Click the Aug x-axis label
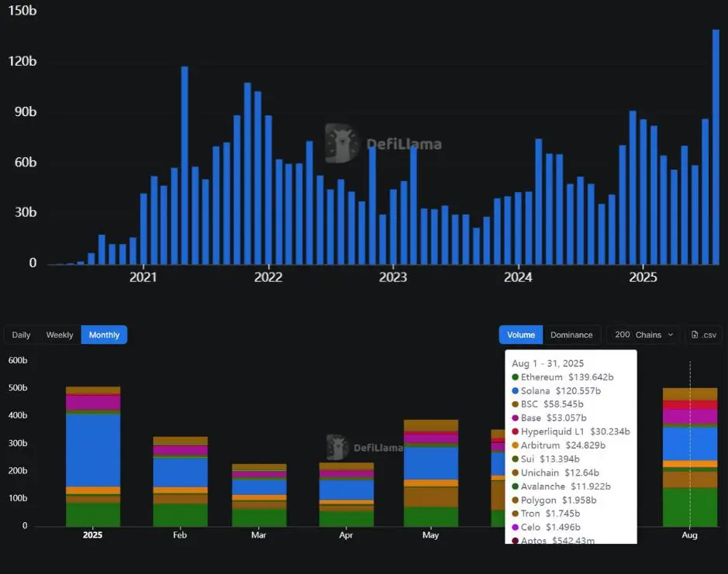 coord(689,535)
